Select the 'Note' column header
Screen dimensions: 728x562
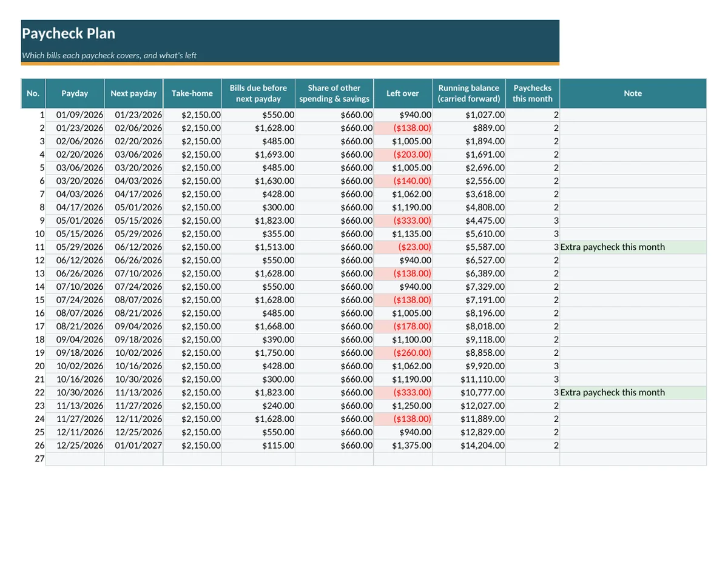[x=633, y=93]
